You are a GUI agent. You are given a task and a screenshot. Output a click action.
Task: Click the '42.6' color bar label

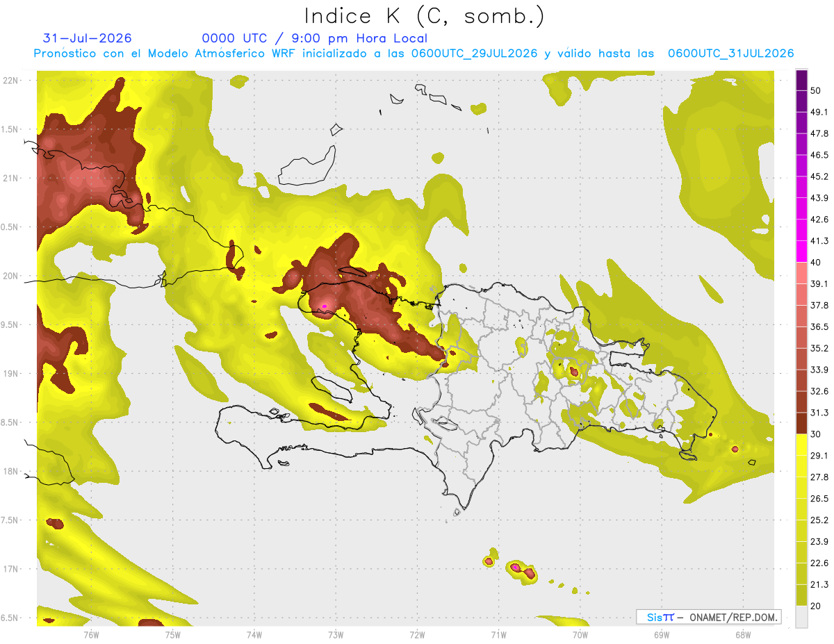tap(819, 220)
